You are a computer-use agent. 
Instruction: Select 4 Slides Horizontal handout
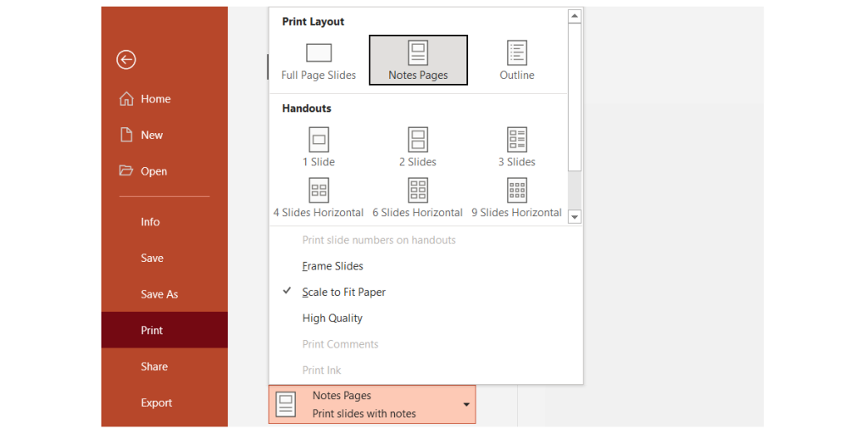coord(319,191)
